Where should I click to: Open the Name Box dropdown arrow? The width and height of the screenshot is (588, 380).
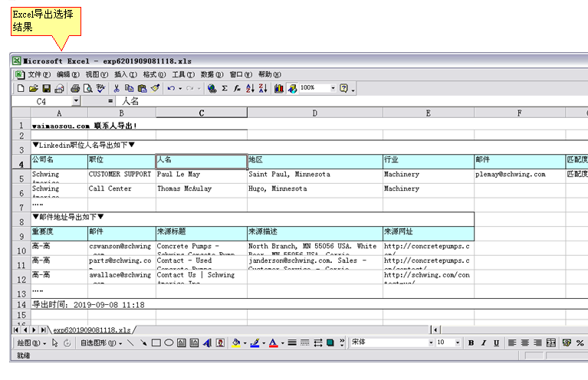pyautogui.click(x=76, y=101)
